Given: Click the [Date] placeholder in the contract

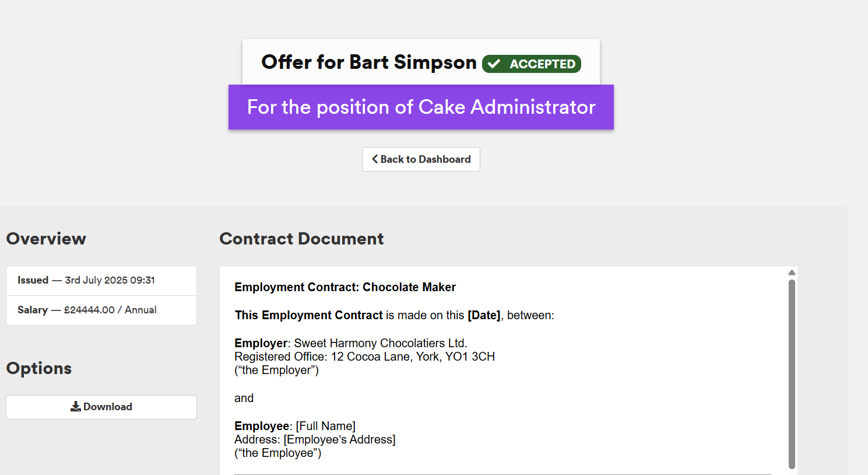Looking at the screenshot, I should (x=484, y=315).
